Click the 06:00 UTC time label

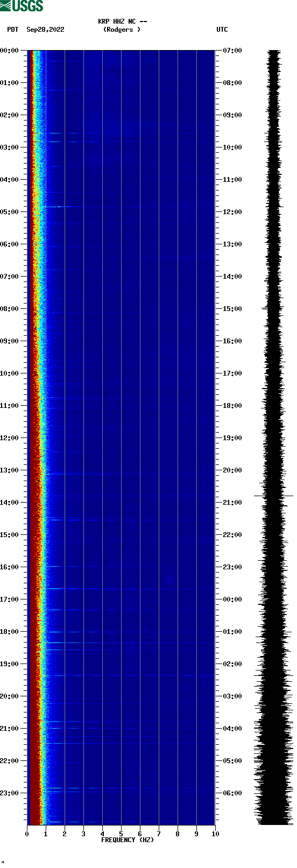coord(232,793)
